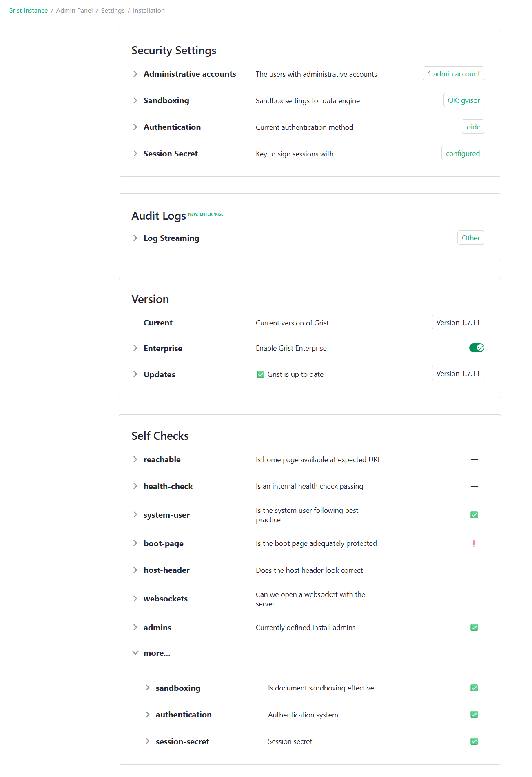Click the websockets check dash status icon
The width and height of the screenshot is (532, 777).
pyautogui.click(x=474, y=599)
